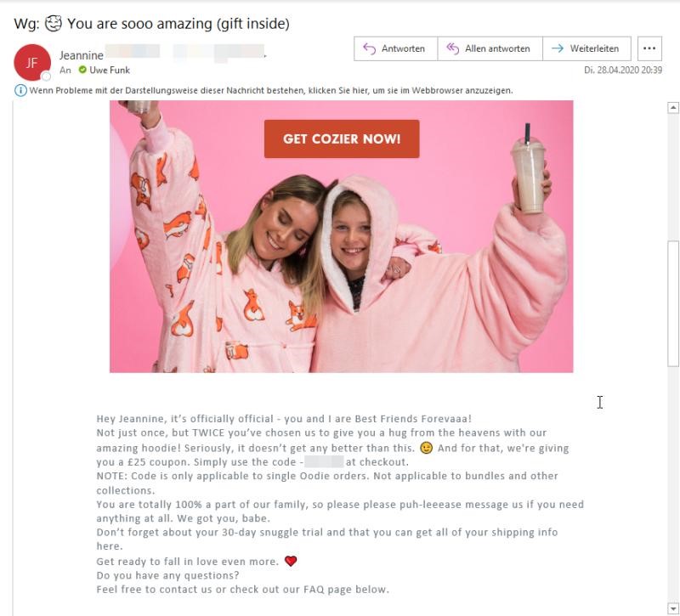
Task: Click the sender name Jeannine
Action: tap(82, 55)
